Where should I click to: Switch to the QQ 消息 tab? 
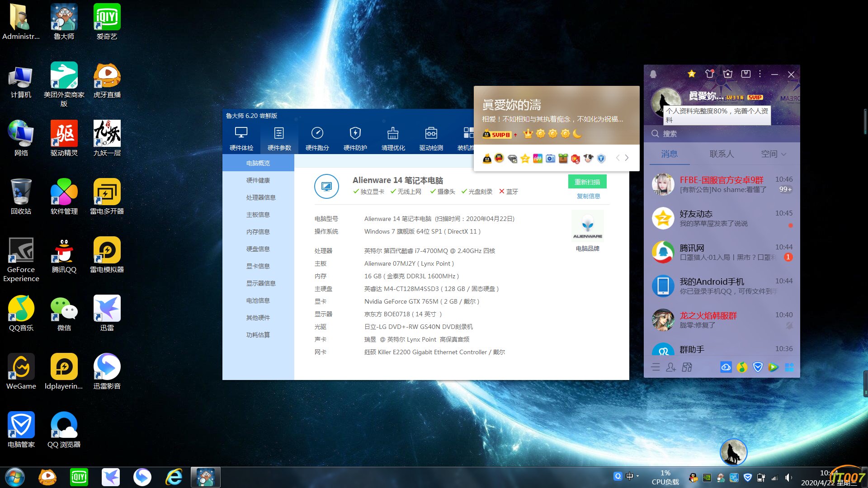pyautogui.click(x=669, y=154)
